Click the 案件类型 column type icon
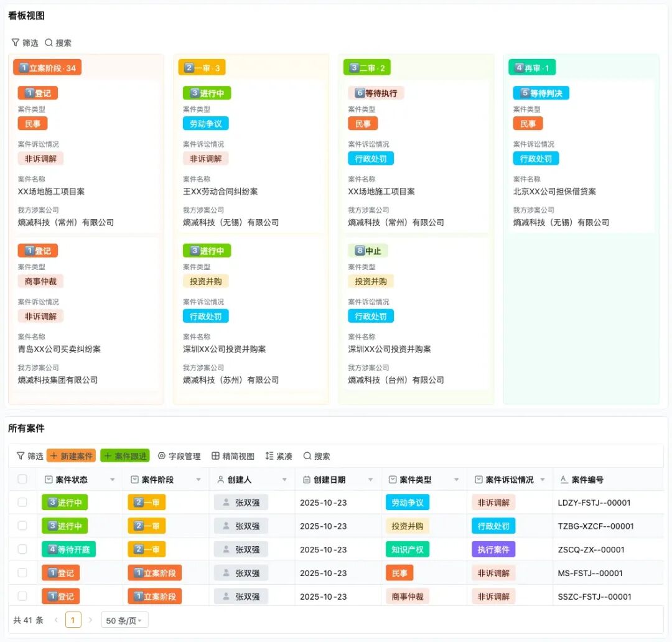The width and height of the screenshot is (672, 642). (x=393, y=480)
